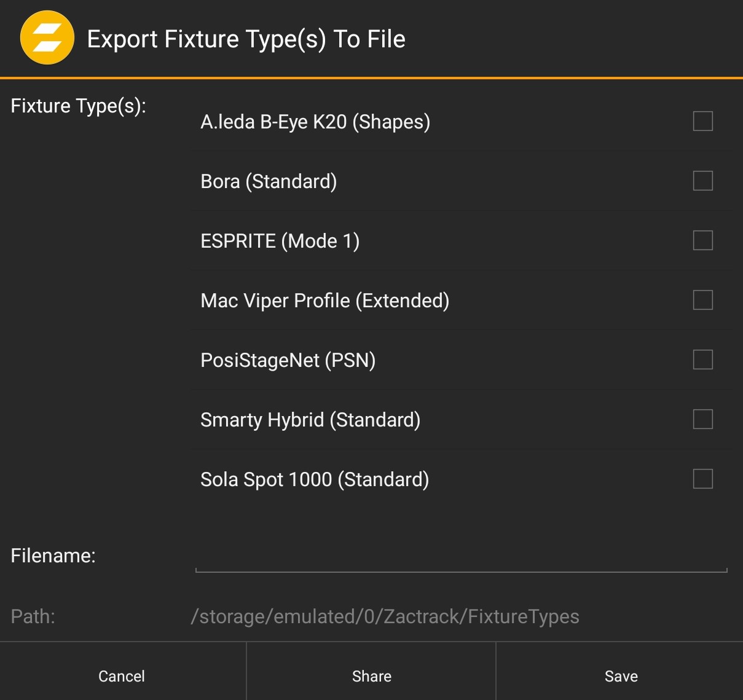Select the Bora (Standard) row
The height and width of the screenshot is (700, 743).
(x=269, y=181)
